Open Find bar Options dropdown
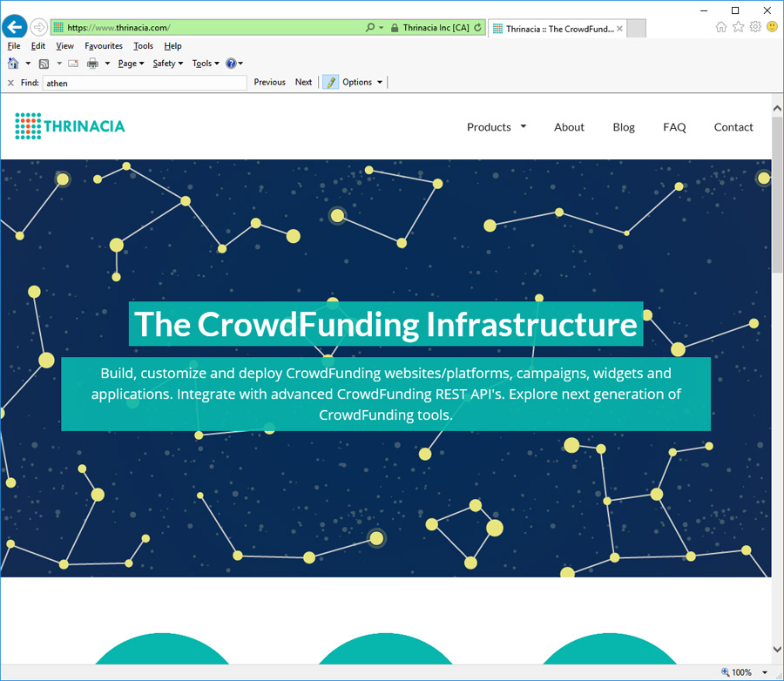 (362, 82)
